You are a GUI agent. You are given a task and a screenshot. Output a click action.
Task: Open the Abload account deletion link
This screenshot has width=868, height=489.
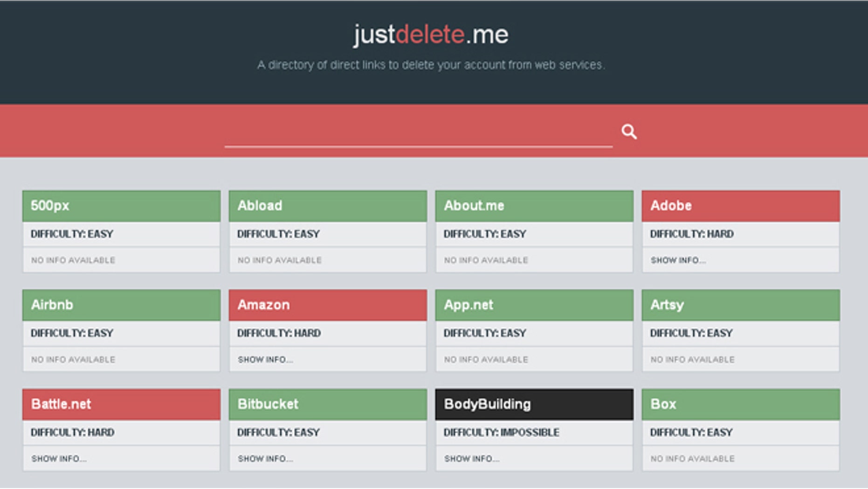click(x=328, y=206)
